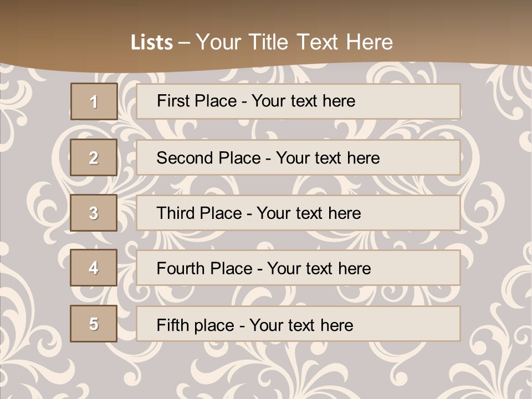Select the 'Fifth place - Your text here' box
The image size is (532, 399).
tap(298, 324)
